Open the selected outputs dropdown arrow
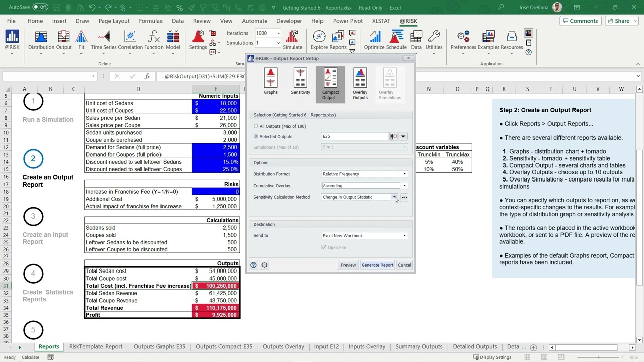This screenshot has height=362, width=644. (403, 136)
